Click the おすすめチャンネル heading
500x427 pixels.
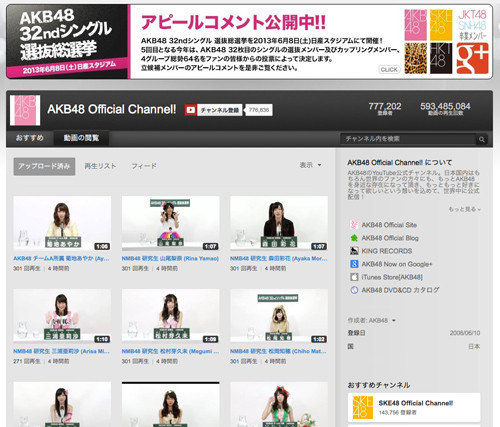379,385
